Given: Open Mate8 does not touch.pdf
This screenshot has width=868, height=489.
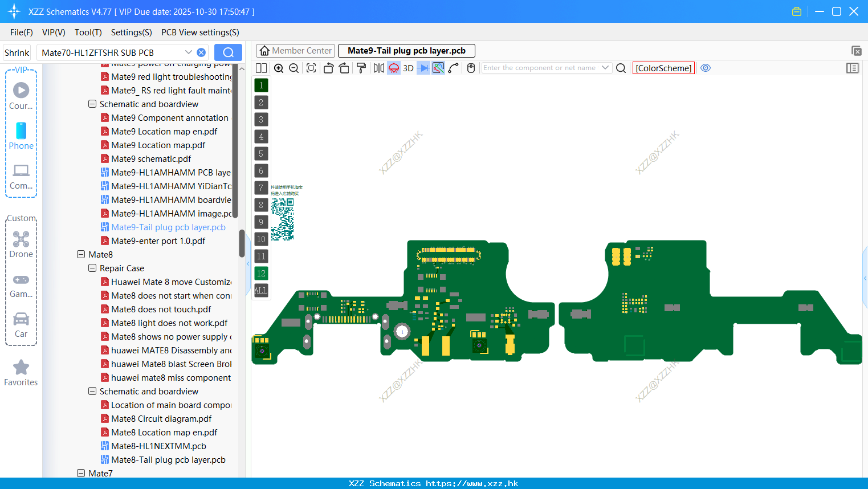Looking at the screenshot, I should pos(161,309).
